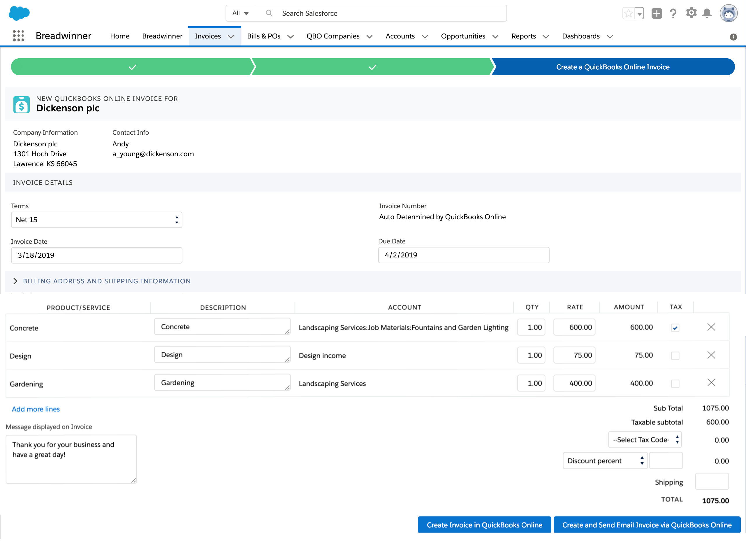Click the Gardening rate field
Viewport: 746px width, 560px height.
pyautogui.click(x=574, y=383)
